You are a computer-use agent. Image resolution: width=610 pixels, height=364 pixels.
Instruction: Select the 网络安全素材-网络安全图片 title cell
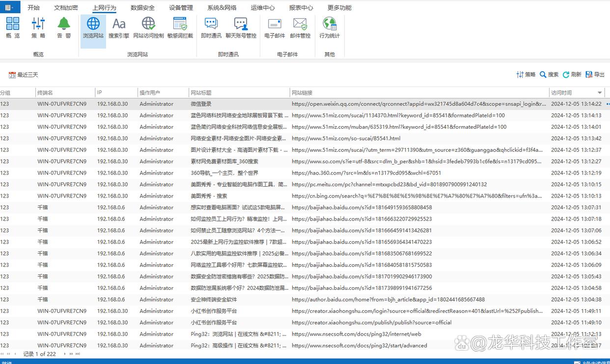coord(239,139)
